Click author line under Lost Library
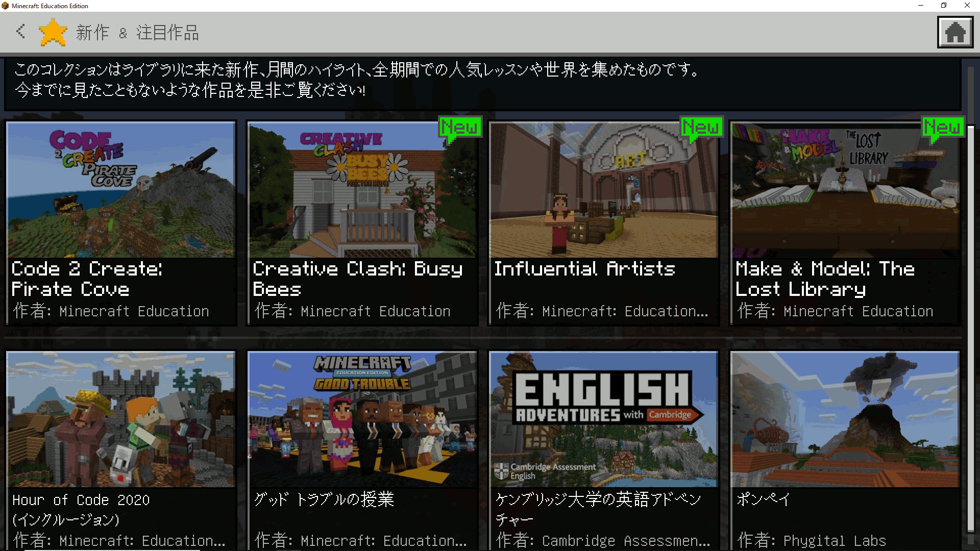The width and height of the screenshot is (980, 551). (836, 311)
